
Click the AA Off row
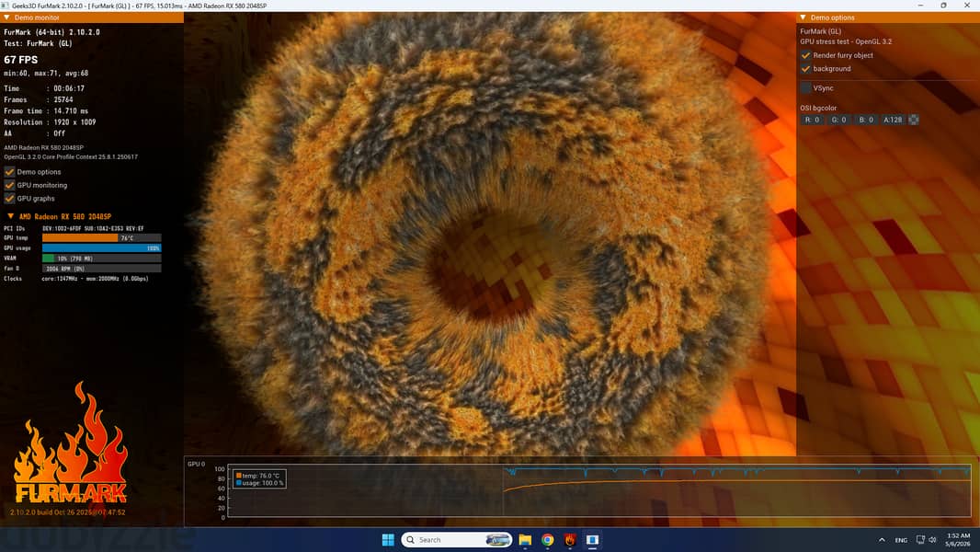(x=34, y=133)
